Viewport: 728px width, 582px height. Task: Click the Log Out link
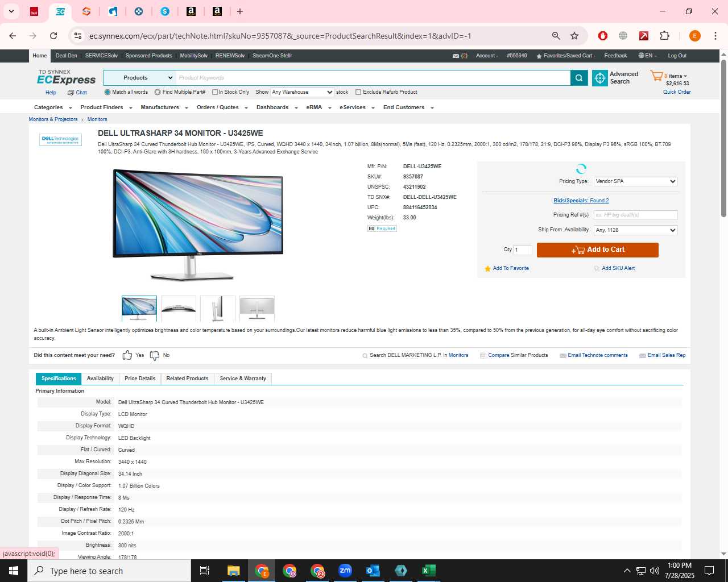click(677, 56)
